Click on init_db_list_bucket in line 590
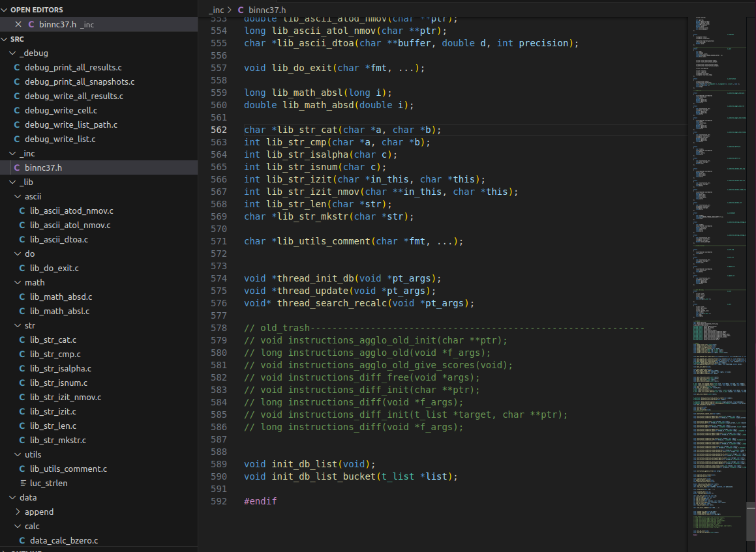The width and height of the screenshot is (756, 552). [x=324, y=476]
